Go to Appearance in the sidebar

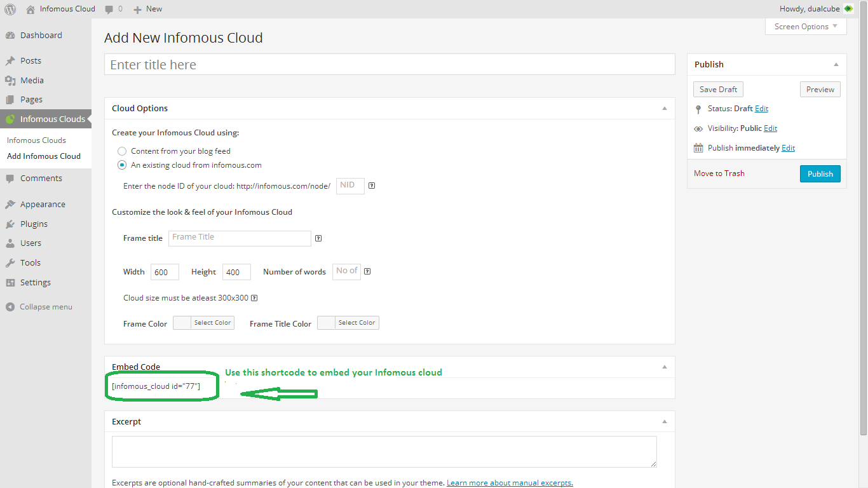[43, 204]
